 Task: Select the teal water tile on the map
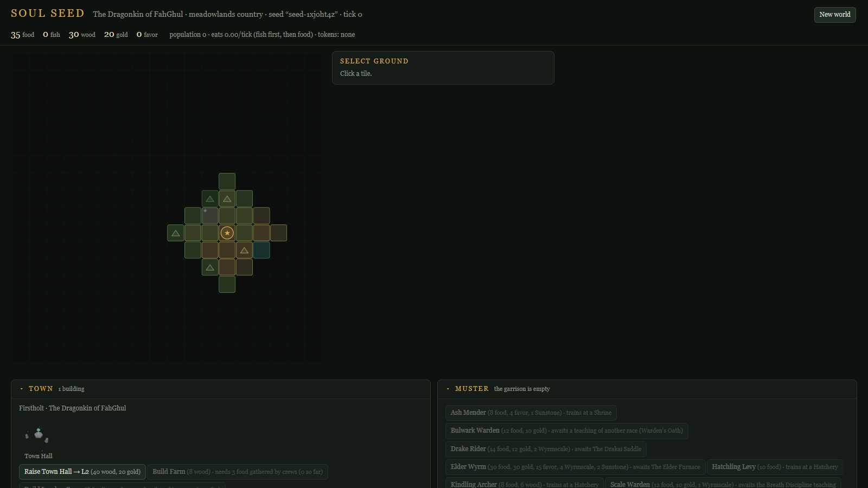pos(261,250)
